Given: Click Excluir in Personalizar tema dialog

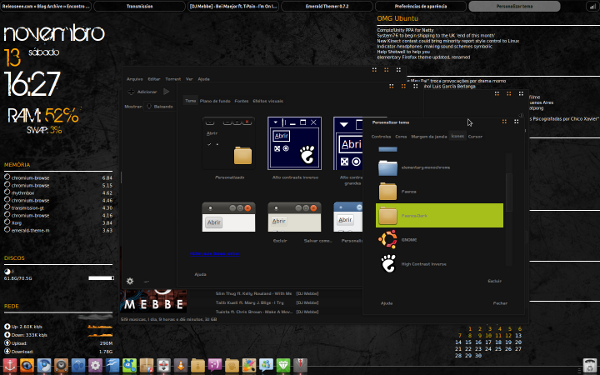Looking at the screenshot, I should pos(494,281).
